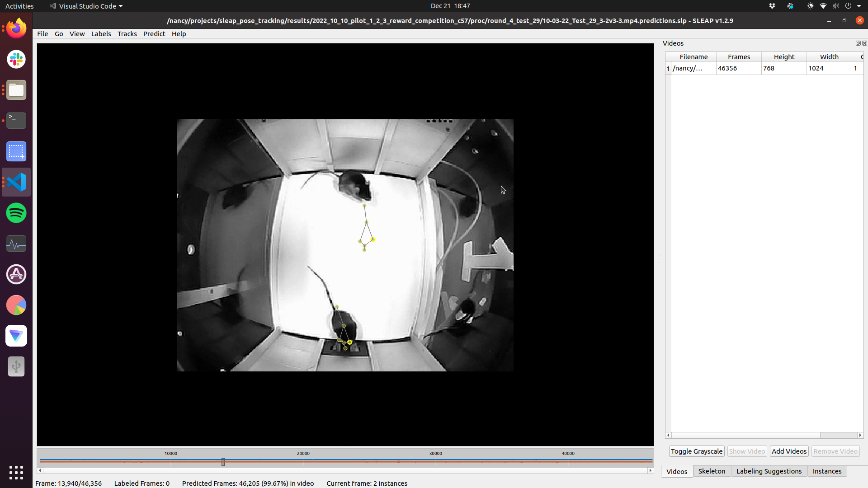Toggle Grayscale for the video view

pyautogui.click(x=696, y=451)
